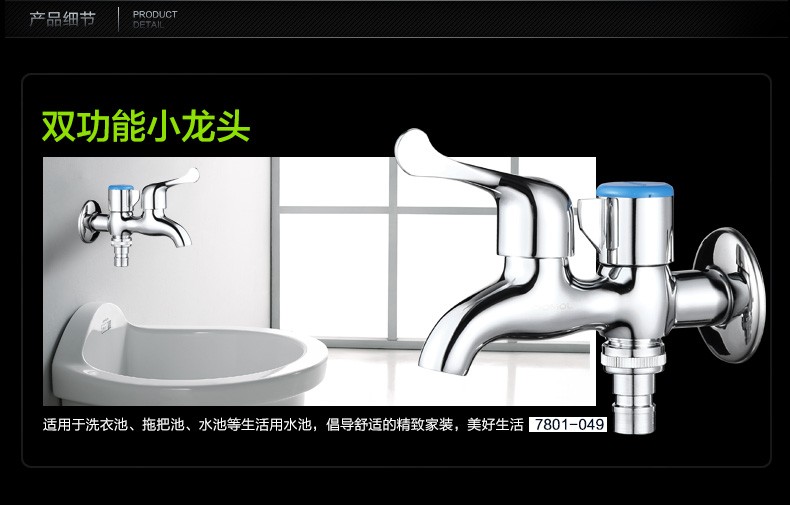
Task: Select the 7801-049 model number label
Action: 568,424
